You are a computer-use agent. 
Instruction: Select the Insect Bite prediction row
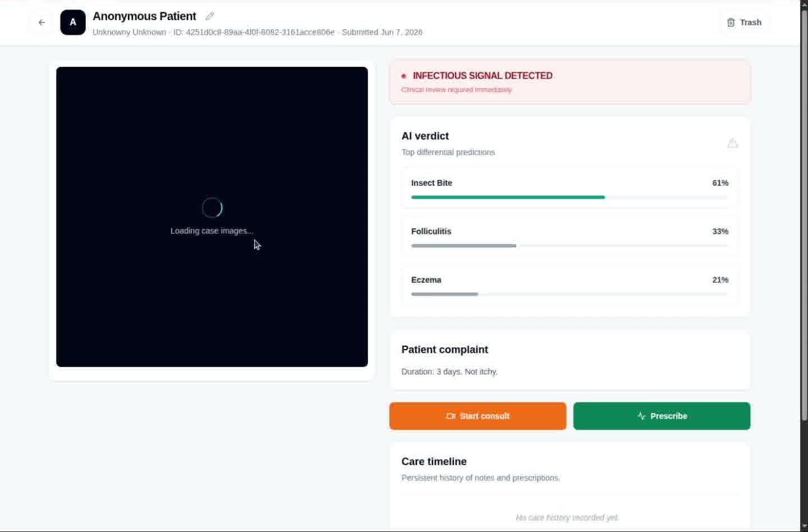pos(570,188)
